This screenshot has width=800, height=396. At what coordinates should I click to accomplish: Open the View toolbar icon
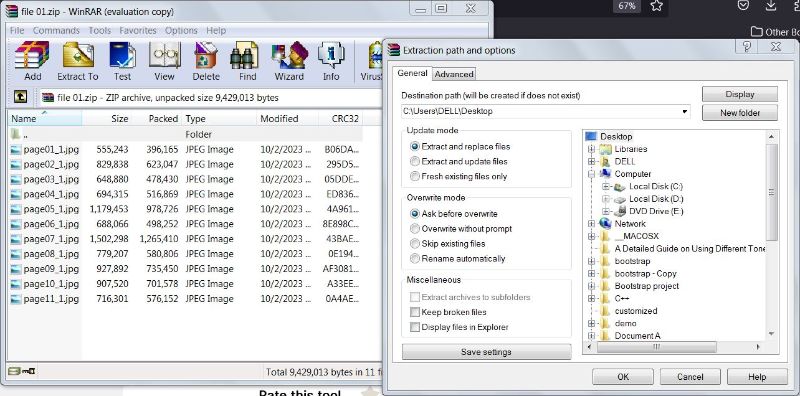(x=164, y=55)
